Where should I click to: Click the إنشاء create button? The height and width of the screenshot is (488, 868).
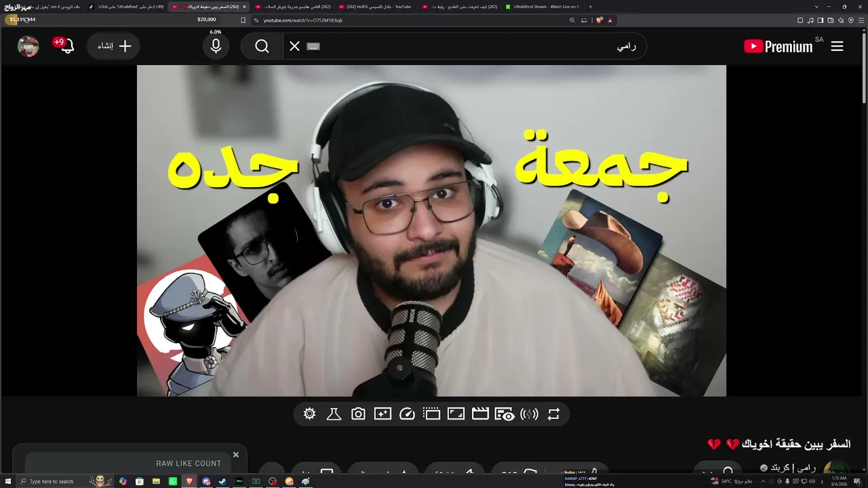tap(113, 46)
